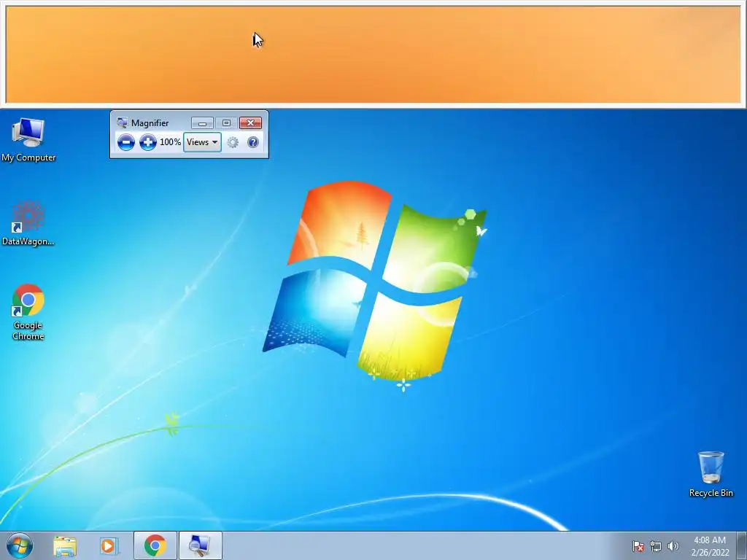Close the Magnifier window
This screenshot has width=747, height=560.
pos(251,123)
